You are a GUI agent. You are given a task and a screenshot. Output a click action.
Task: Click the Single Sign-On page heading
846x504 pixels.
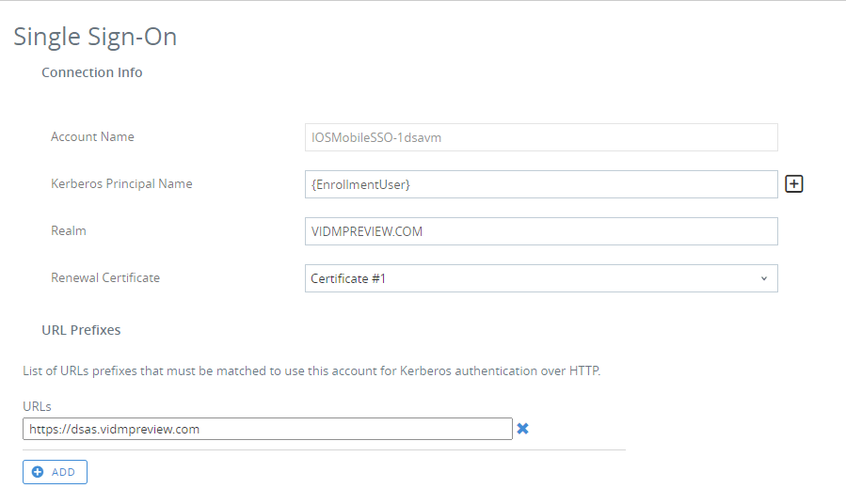click(x=95, y=37)
